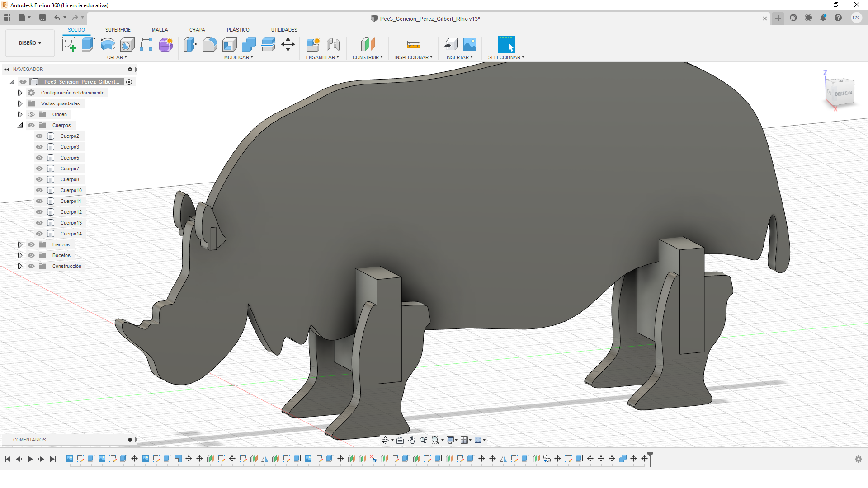Click the timeline end marker handle
868x488 pixels.
coord(650,455)
